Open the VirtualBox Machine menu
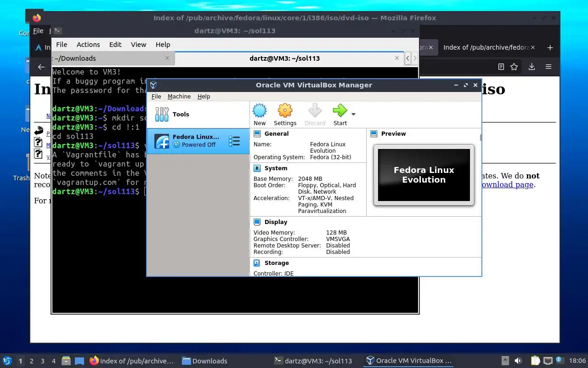This screenshot has height=368, width=588. (179, 96)
